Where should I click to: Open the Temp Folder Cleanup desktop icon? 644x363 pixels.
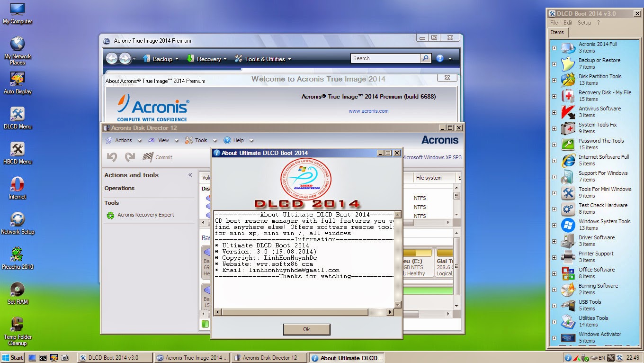point(18,331)
